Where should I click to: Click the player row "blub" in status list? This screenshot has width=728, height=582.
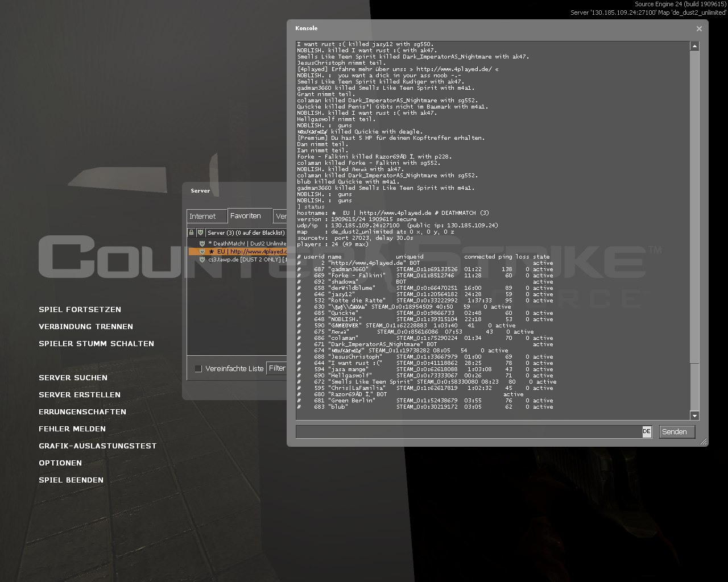pos(425,407)
